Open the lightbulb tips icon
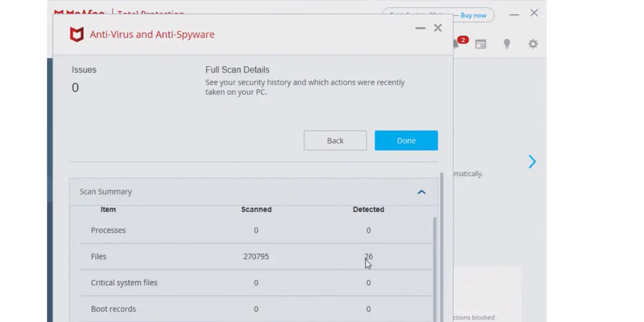 tap(507, 44)
